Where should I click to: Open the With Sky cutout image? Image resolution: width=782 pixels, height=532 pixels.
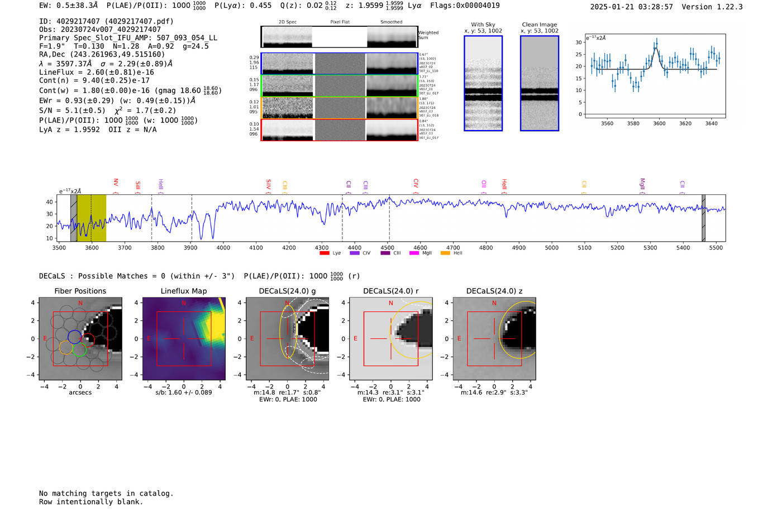coord(483,83)
